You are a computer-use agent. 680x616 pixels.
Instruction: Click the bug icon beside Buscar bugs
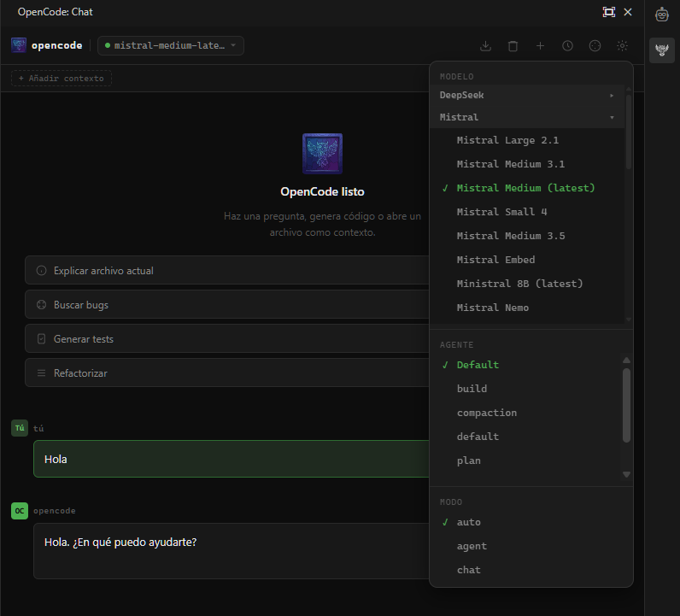click(41, 304)
